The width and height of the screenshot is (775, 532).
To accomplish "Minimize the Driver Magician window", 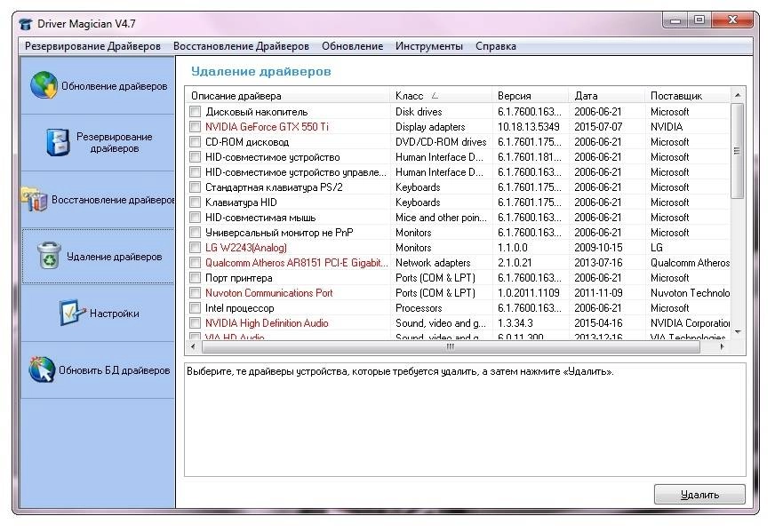I will point(675,20).
